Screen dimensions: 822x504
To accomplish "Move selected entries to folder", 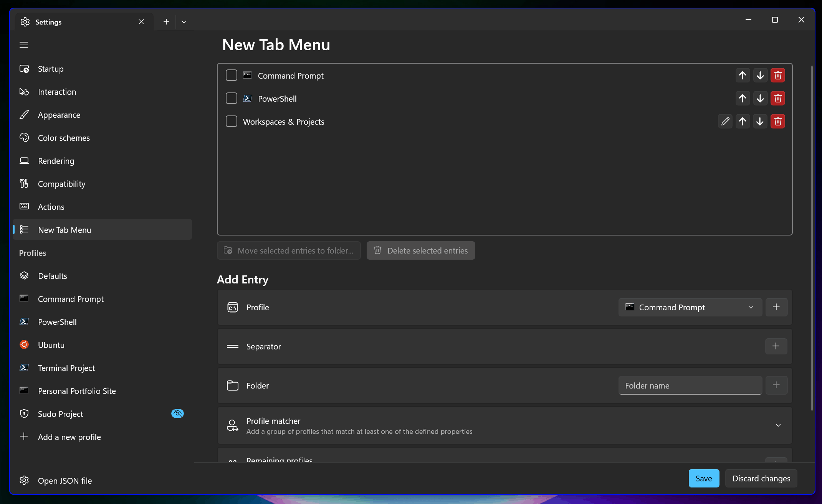I will (289, 250).
